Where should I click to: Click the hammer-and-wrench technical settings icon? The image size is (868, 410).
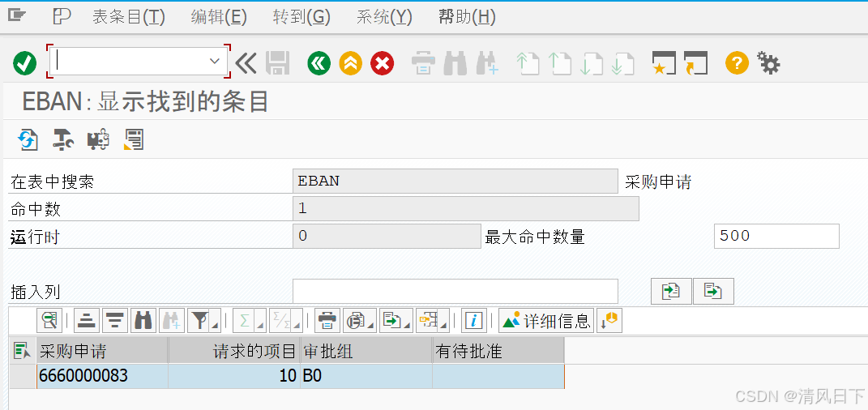[63, 139]
